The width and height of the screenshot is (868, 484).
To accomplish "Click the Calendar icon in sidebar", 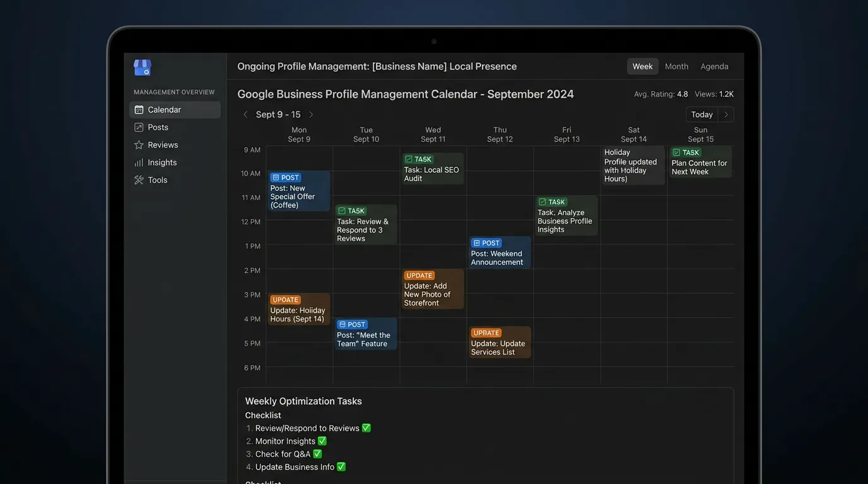I will [x=139, y=110].
